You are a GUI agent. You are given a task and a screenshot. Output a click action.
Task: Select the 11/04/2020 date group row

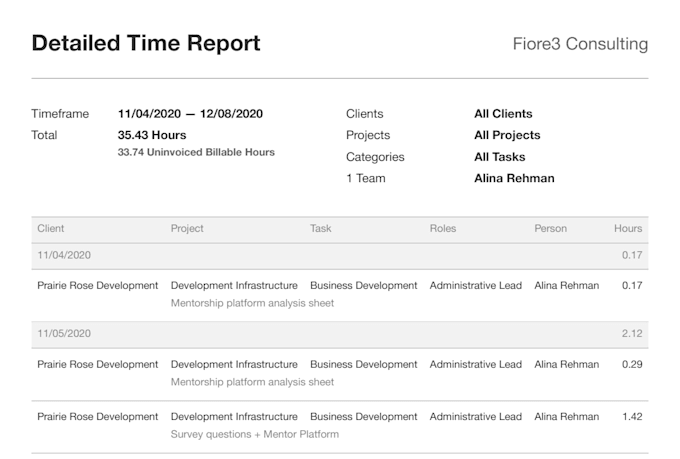[x=340, y=256]
